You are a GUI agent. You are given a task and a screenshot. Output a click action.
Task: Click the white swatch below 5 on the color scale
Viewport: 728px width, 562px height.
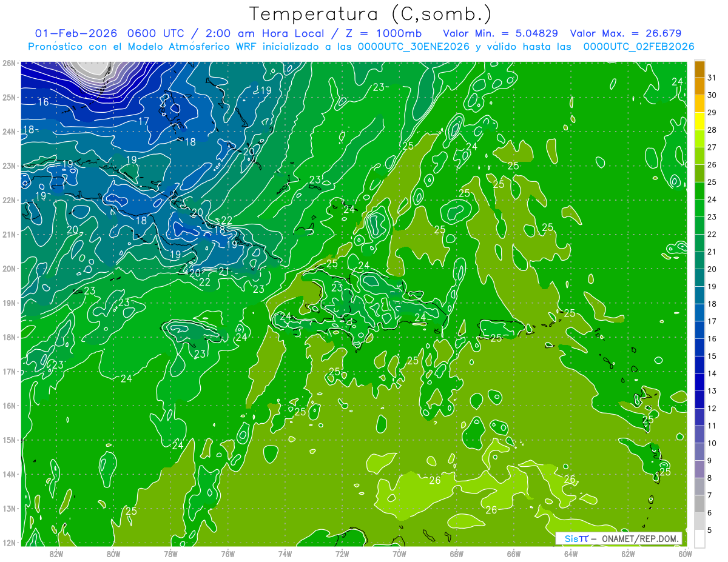tap(699, 538)
